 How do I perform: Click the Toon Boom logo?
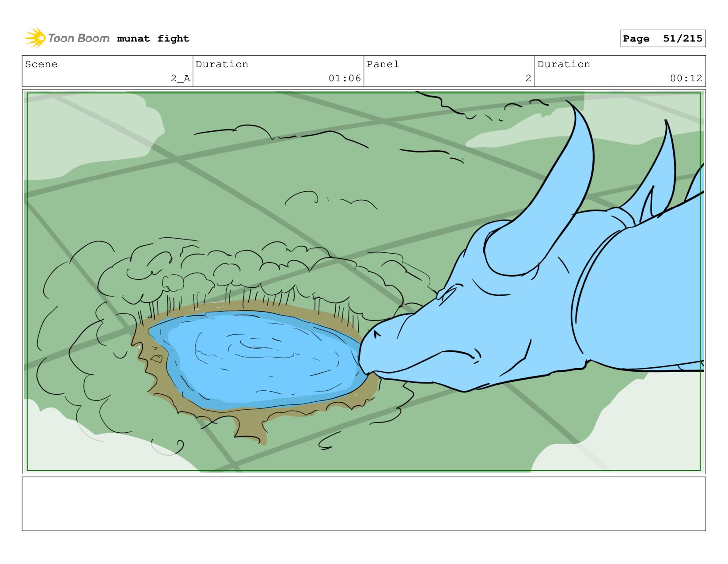coord(67,38)
